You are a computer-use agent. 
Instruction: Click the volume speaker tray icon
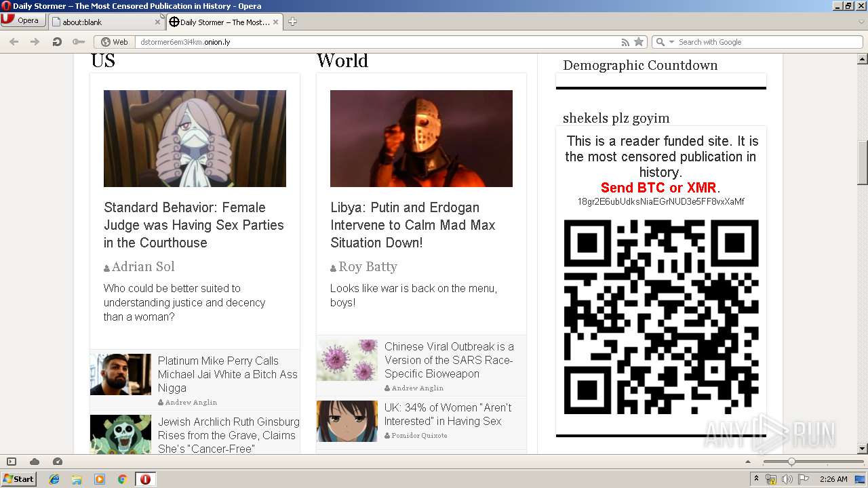[787, 479]
